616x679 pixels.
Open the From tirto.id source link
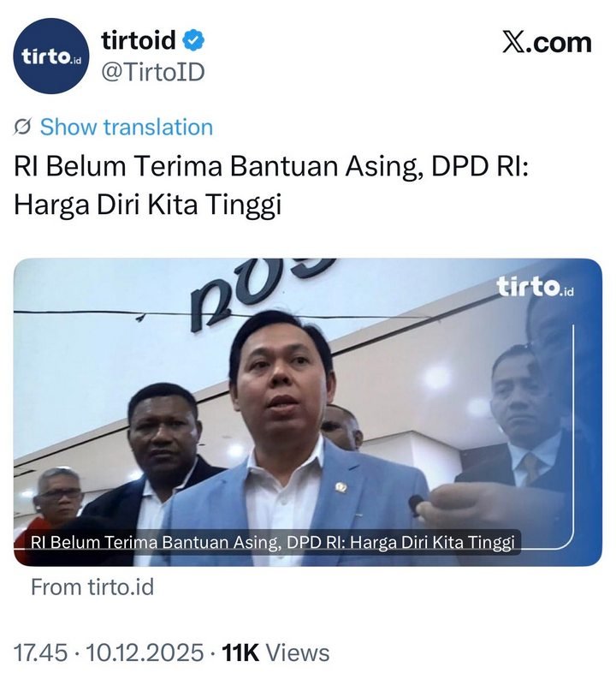pyautogui.click(x=92, y=587)
